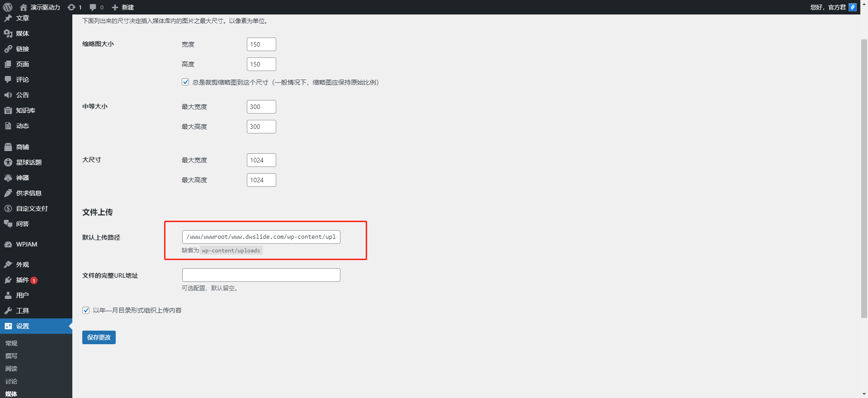The height and width of the screenshot is (398, 868).
Task: Open the 阅读 settings submenu
Action: click(x=11, y=369)
